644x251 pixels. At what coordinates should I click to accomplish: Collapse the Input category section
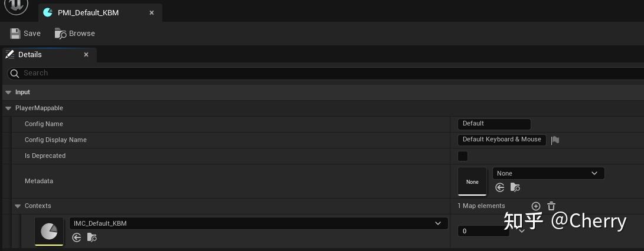[x=8, y=93]
